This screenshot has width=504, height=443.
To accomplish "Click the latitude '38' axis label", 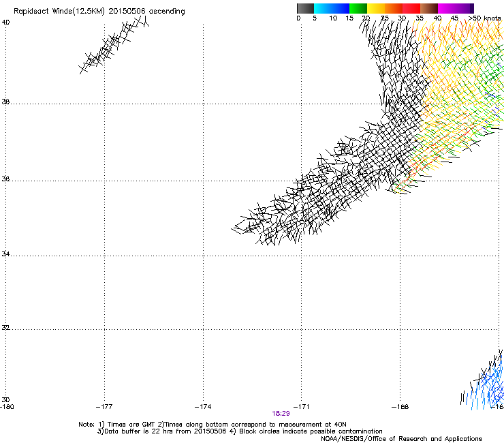I will point(5,102).
